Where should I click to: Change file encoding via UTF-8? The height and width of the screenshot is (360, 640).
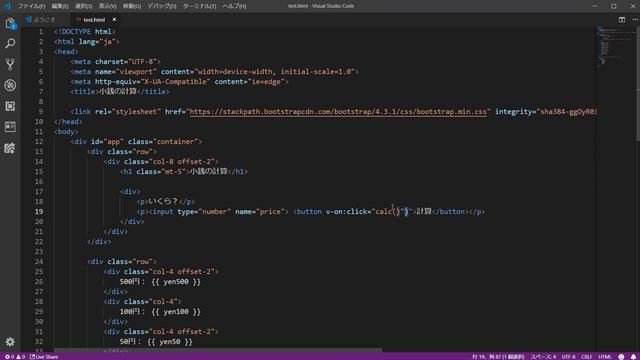(569, 357)
